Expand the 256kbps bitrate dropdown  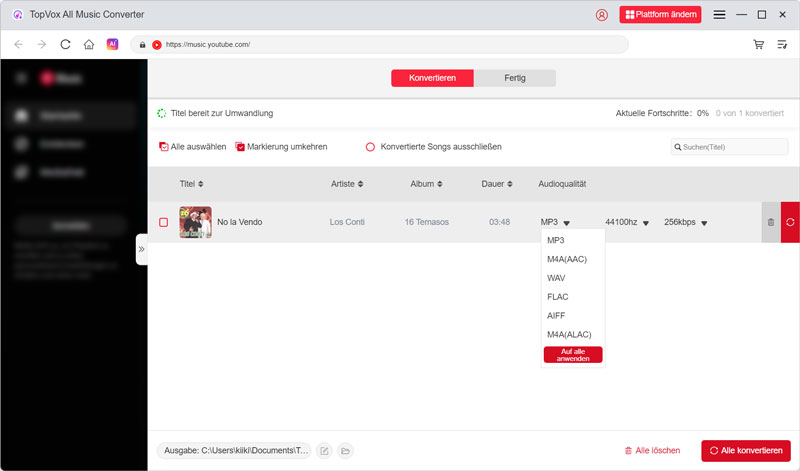tap(704, 223)
